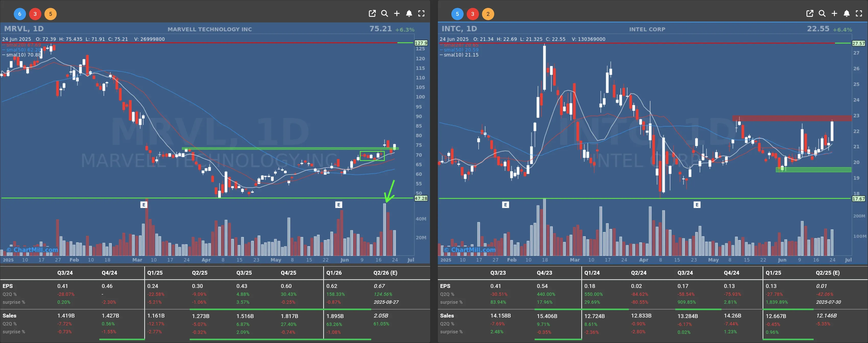Click the Q2/25 (E) column header in INTC table
Viewport: 868px width, 343px height.
click(828, 273)
